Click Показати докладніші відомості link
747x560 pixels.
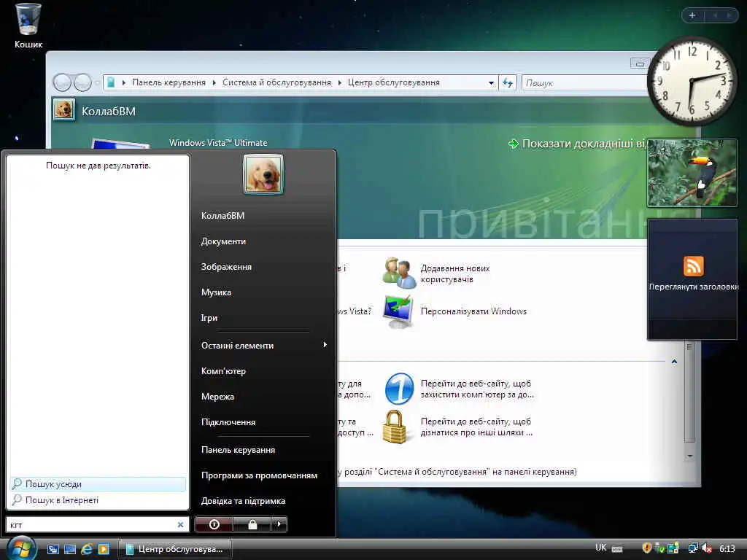coord(578,144)
